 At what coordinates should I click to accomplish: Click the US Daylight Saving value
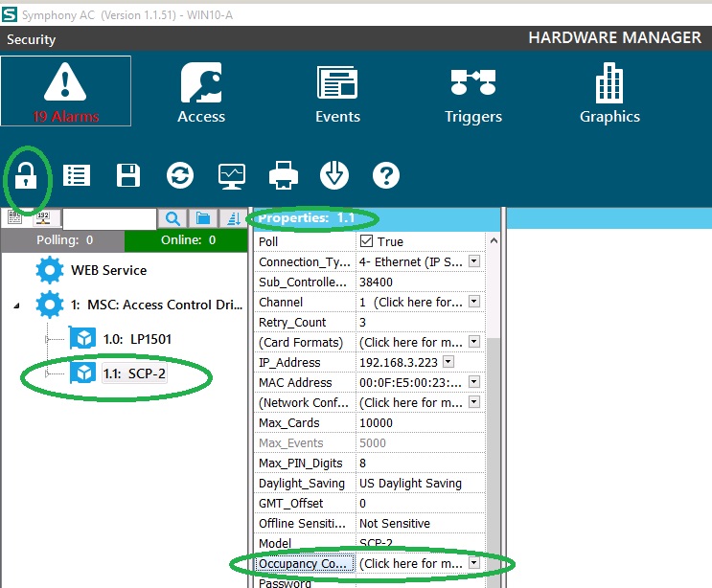[410, 484]
